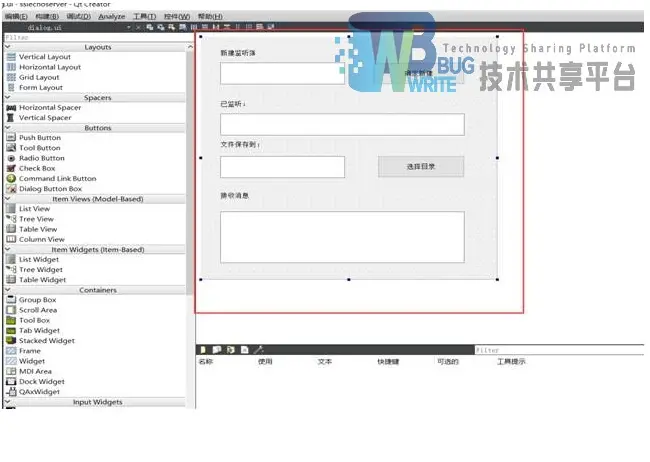Open the 调试(D) menu
This screenshot has width=650, height=462.
coord(78,16)
